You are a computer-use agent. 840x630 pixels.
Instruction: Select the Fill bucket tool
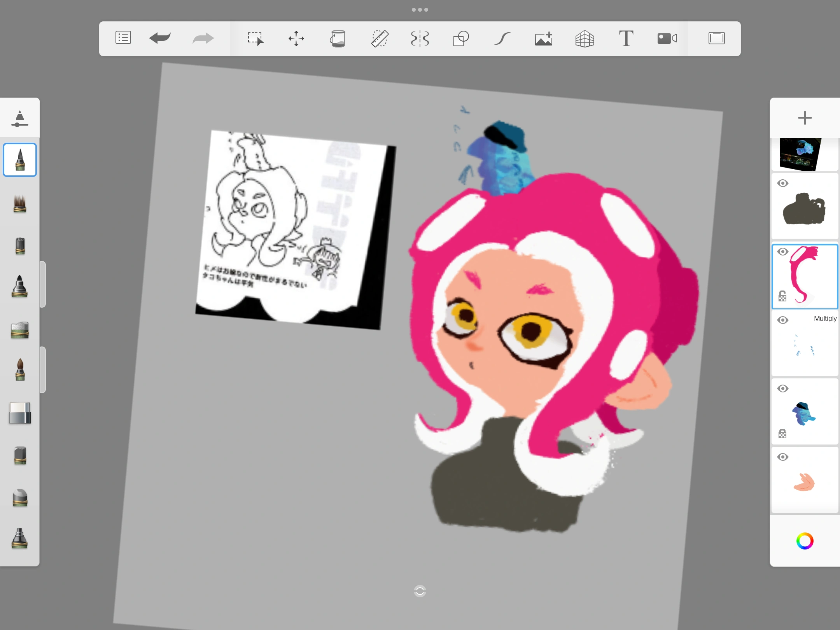[338, 38]
